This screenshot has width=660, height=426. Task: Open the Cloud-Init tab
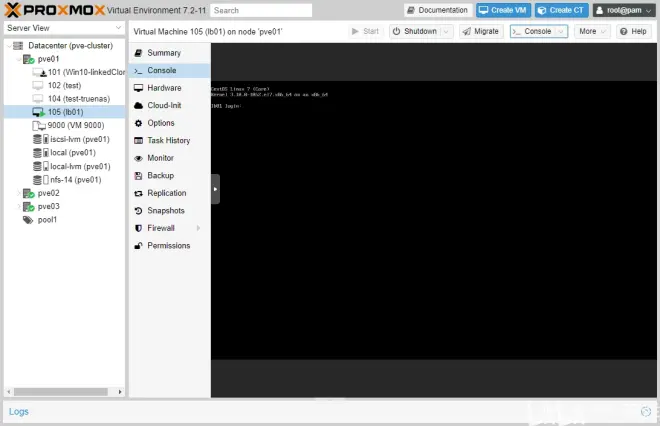170,106
